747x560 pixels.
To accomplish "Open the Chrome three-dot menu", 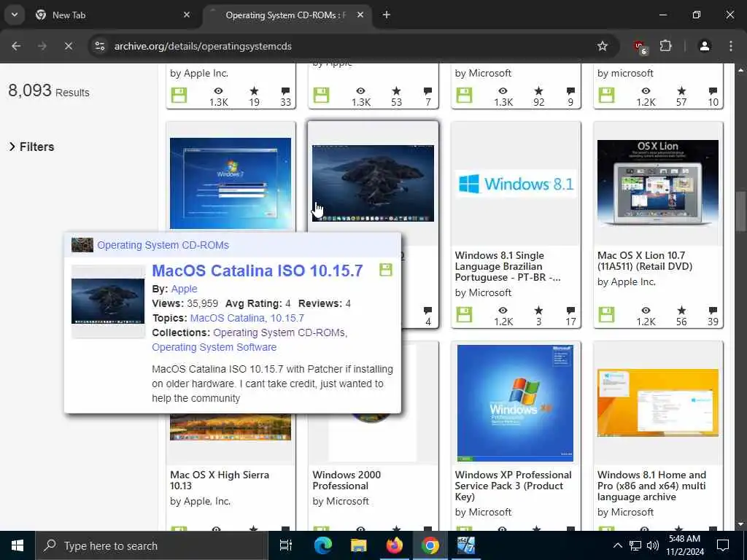I will (731, 46).
